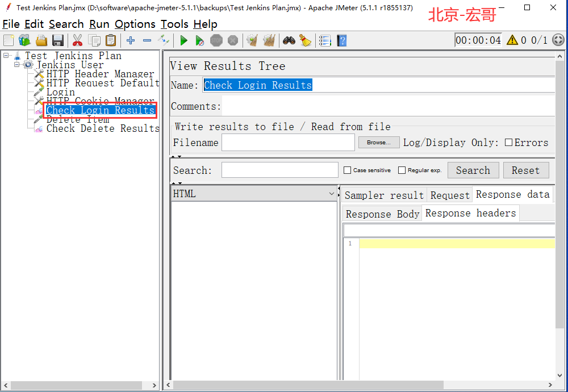Open the Run menu
Screen dimensions: 568x392
pos(99,24)
